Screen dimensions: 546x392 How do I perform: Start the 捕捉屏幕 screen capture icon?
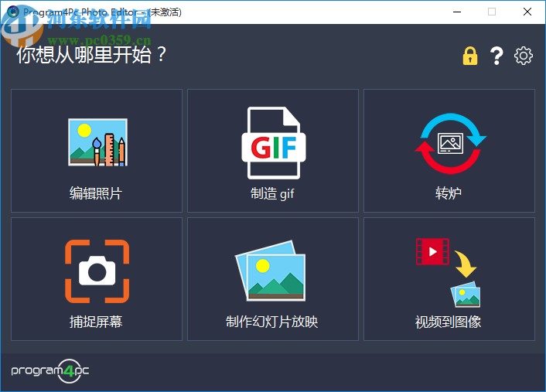click(x=97, y=271)
